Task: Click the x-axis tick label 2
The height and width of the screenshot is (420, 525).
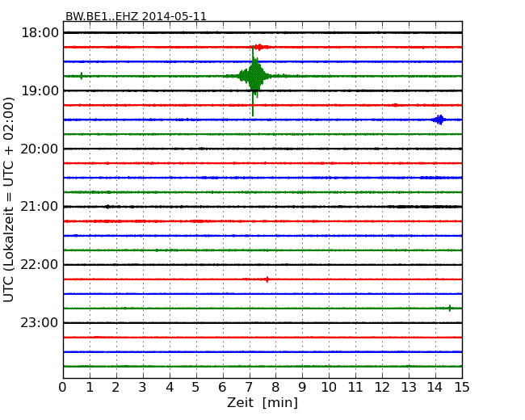Action: 115,388
